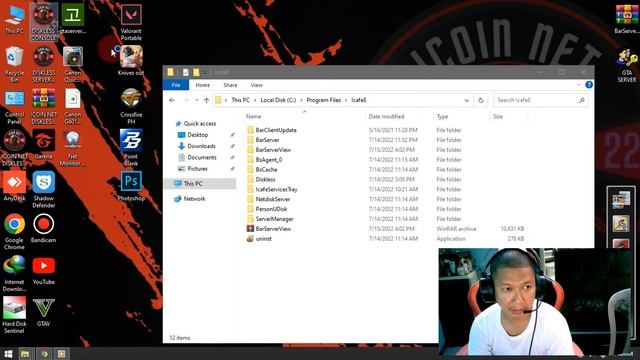
Task: Select the Net Monitor desktop icon
Action: tap(73, 149)
